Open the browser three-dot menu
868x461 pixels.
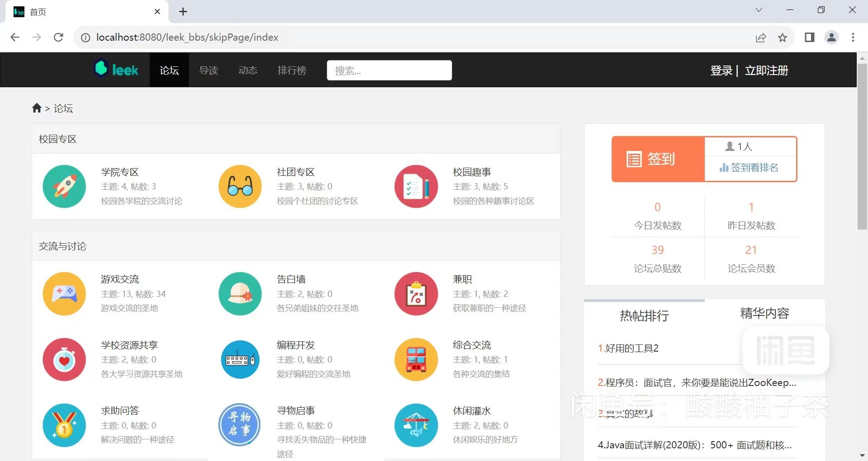[853, 38]
